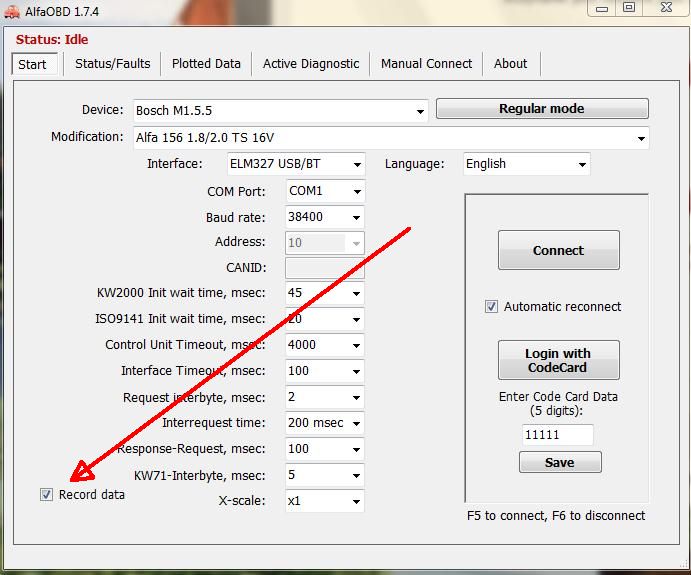Click the Code Card Data field 11111
691x575 pixels.
(557, 435)
